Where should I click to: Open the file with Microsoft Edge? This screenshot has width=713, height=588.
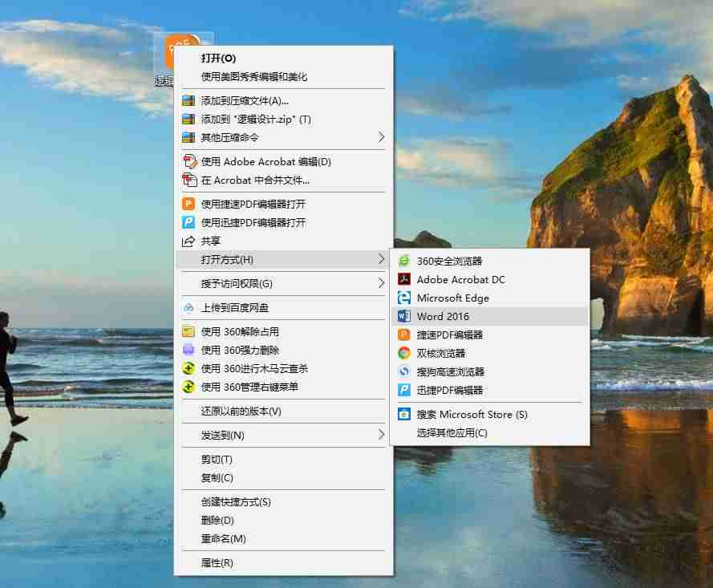click(490, 298)
